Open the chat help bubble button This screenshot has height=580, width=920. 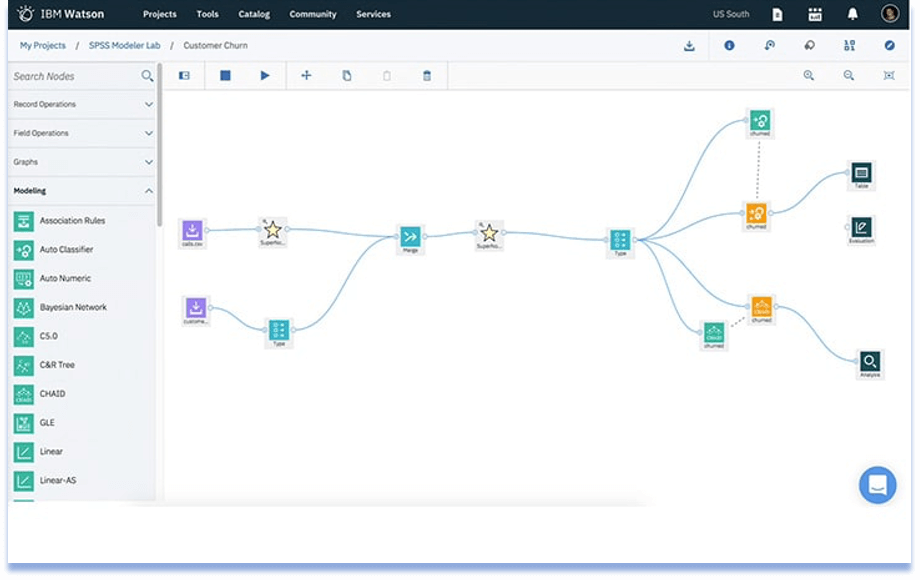coord(877,485)
